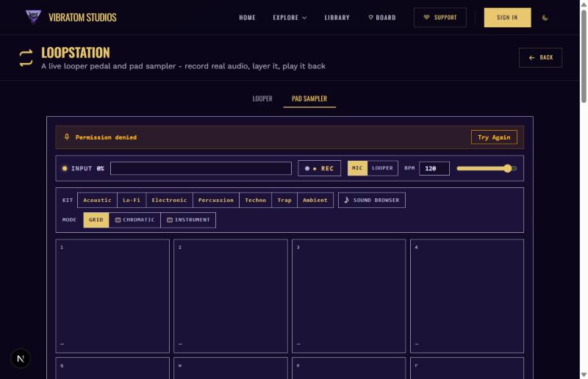Set pad mode to Grid
This screenshot has height=379, width=588.
pos(96,220)
